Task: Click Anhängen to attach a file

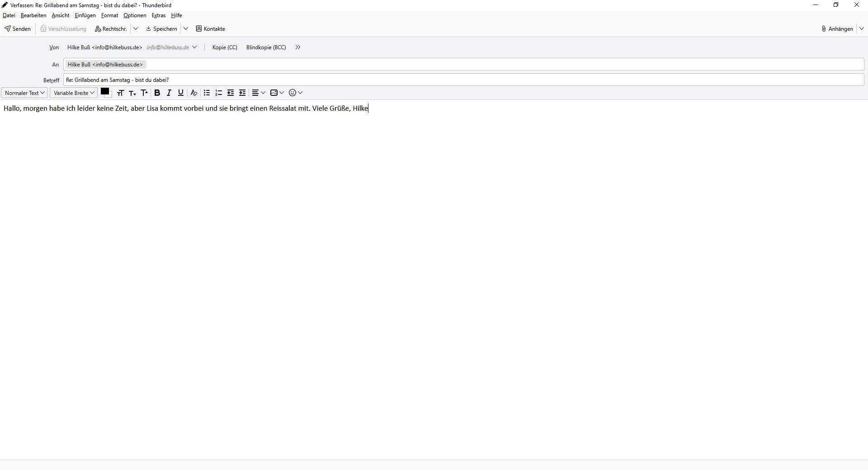Action: [x=837, y=29]
